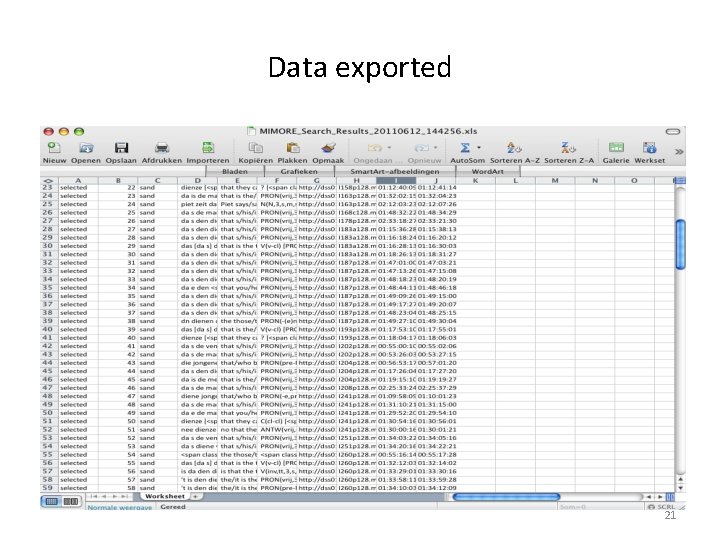This screenshot has width=720, height=540.
Task: Click cell 'piet zeit da' in row 25
Action: [x=198, y=204]
